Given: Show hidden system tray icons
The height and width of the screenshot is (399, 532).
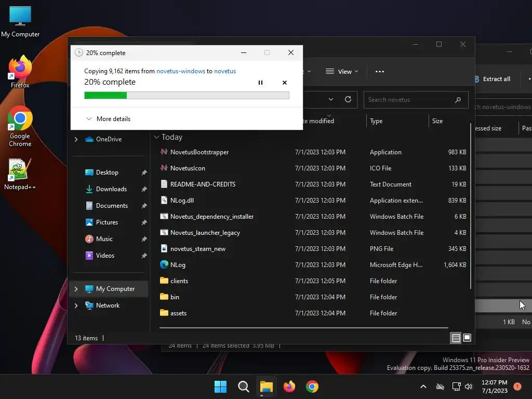Looking at the screenshot, I should tap(423, 387).
